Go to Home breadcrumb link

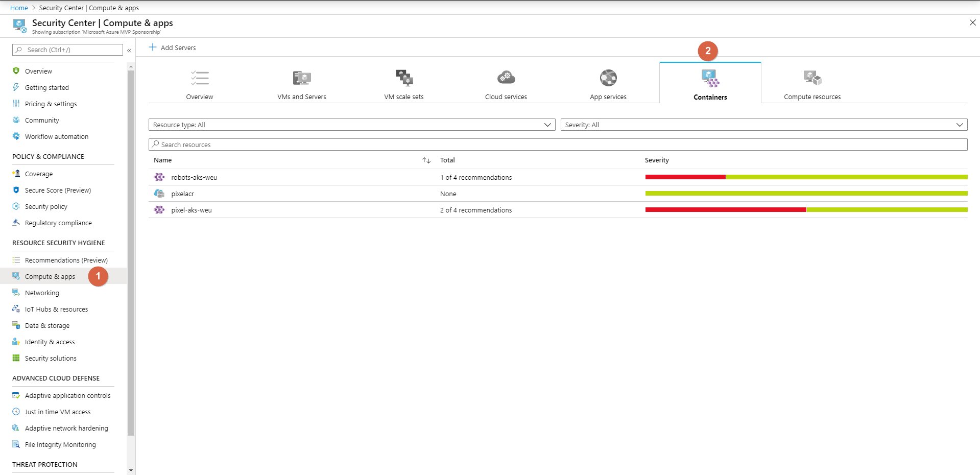[x=19, y=8]
